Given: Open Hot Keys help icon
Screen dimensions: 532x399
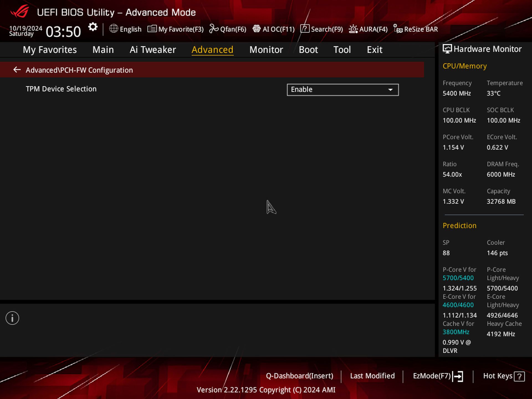Looking at the screenshot, I should pos(519,377).
